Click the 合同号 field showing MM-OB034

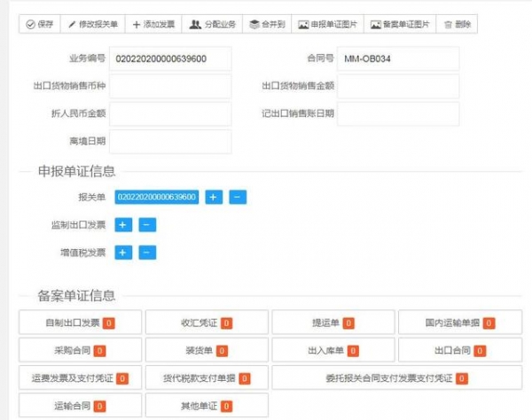(x=398, y=58)
